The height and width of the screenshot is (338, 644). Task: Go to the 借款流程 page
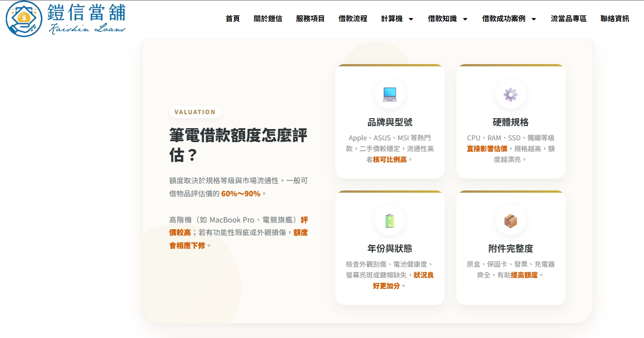click(x=352, y=19)
